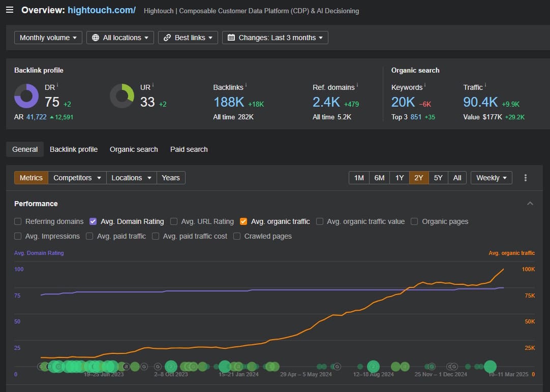Collapse the Performance section chevron

click(530, 204)
